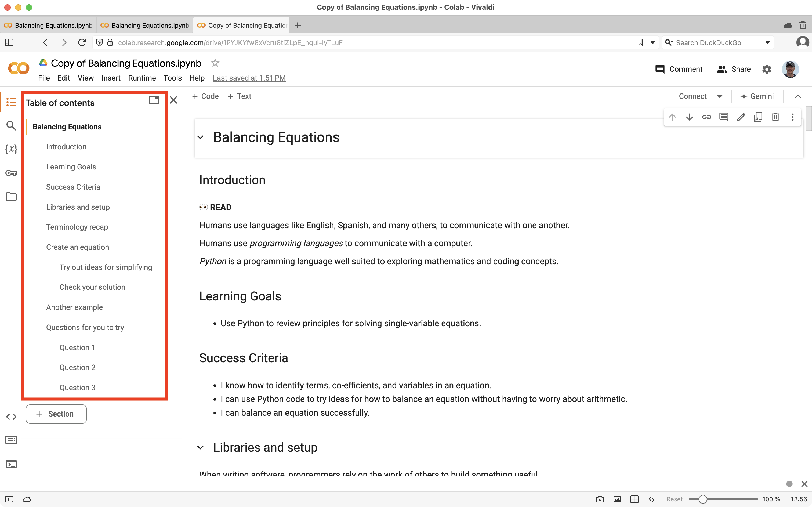The height and width of the screenshot is (507, 812).
Task: Click the delete cell trash icon
Action: pyautogui.click(x=775, y=117)
